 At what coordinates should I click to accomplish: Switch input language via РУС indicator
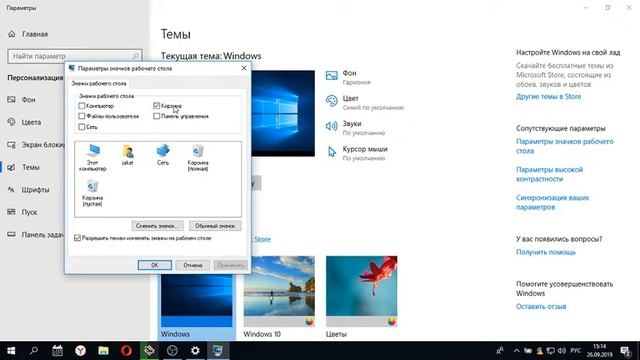pos(576,351)
